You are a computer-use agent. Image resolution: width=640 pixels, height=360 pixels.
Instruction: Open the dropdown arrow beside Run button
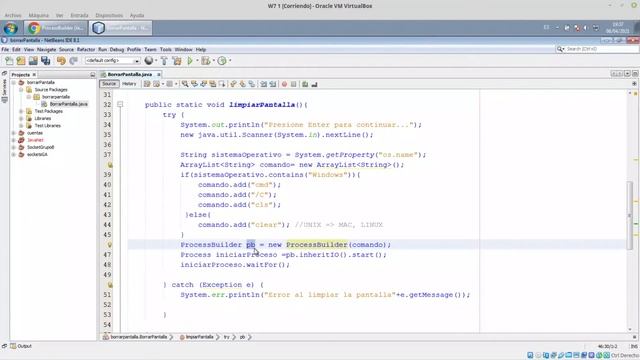pyautogui.click(x=197, y=61)
